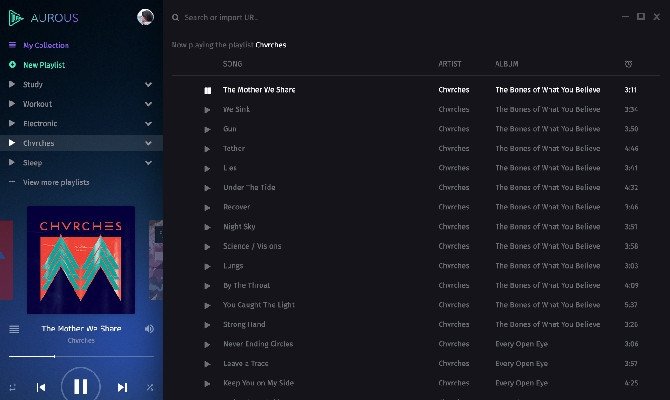Play Science / Visions via row play icon

pyautogui.click(x=207, y=247)
